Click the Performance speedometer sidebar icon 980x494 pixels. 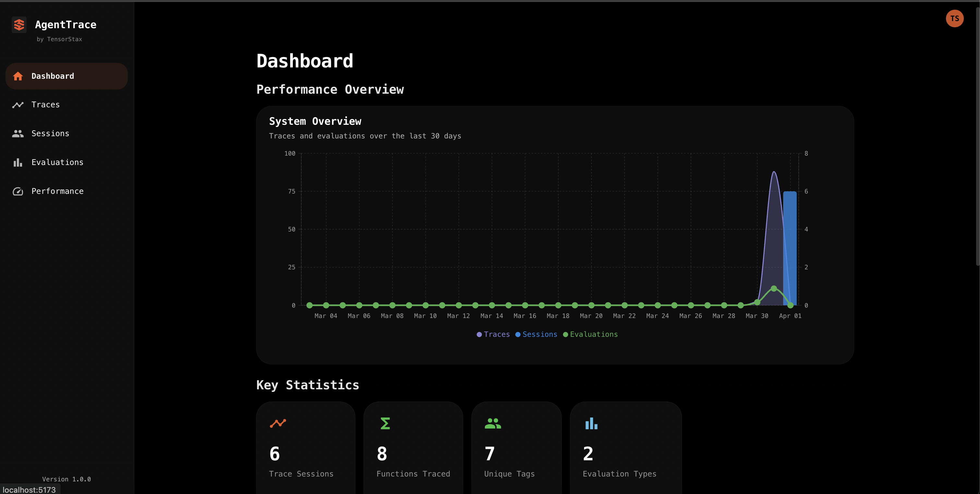pos(18,191)
